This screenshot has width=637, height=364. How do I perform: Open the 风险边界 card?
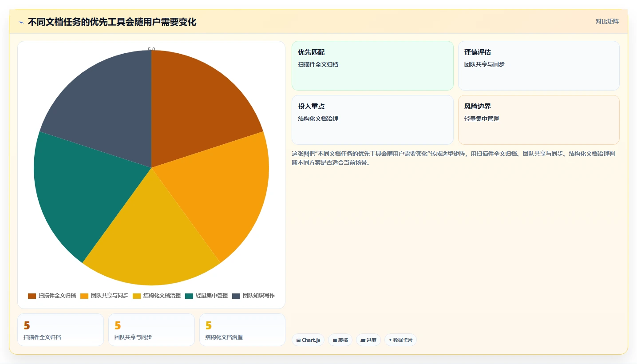[x=538, y=120]
